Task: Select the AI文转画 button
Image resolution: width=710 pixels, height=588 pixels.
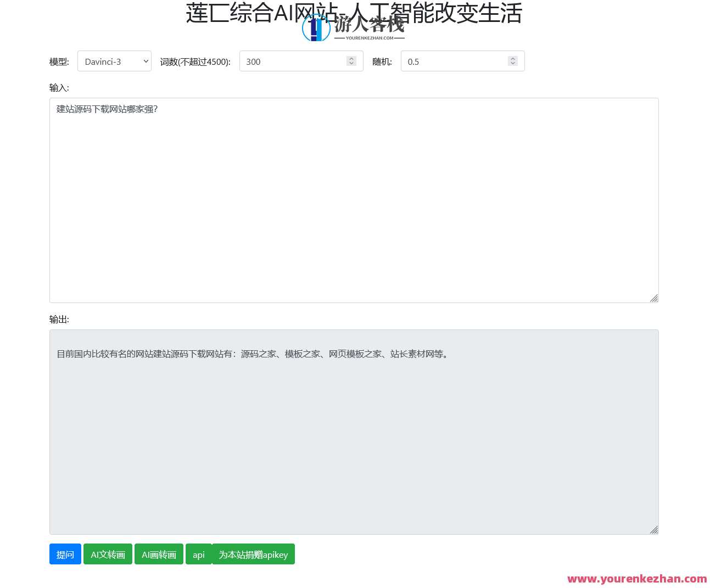Action: click(x=108, y=554)
